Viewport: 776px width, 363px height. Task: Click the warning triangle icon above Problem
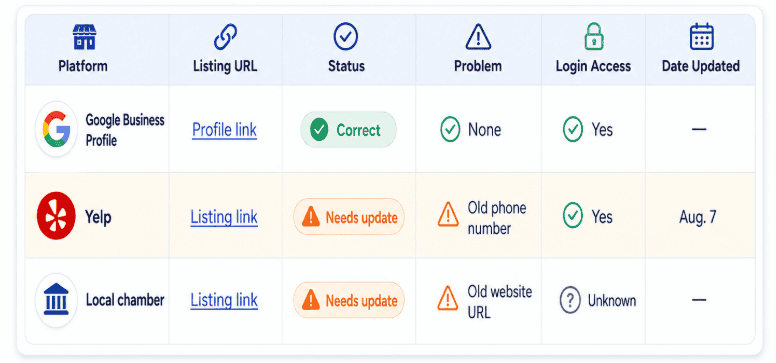pos(478,37)
